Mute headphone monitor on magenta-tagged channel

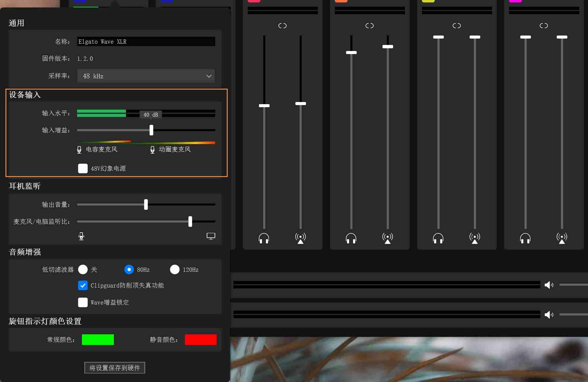[x=525, y=238]
